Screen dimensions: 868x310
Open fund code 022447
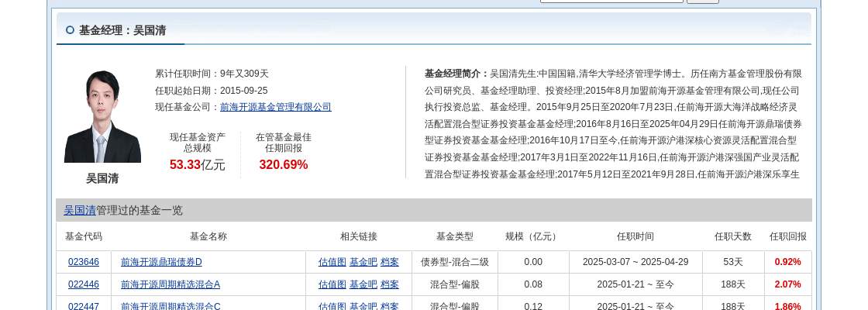[x=84, y=306]
